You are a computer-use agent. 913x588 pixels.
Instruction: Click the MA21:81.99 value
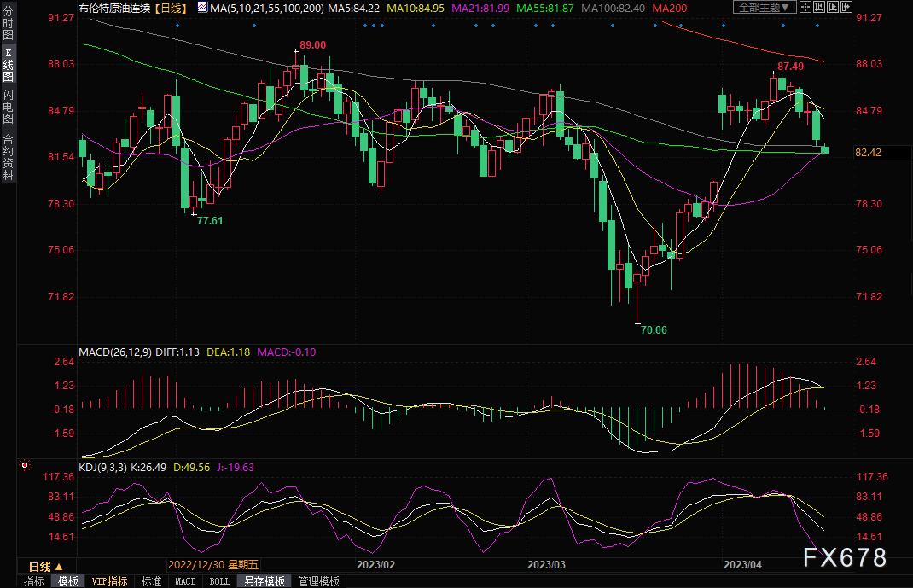tap(480, 9)
